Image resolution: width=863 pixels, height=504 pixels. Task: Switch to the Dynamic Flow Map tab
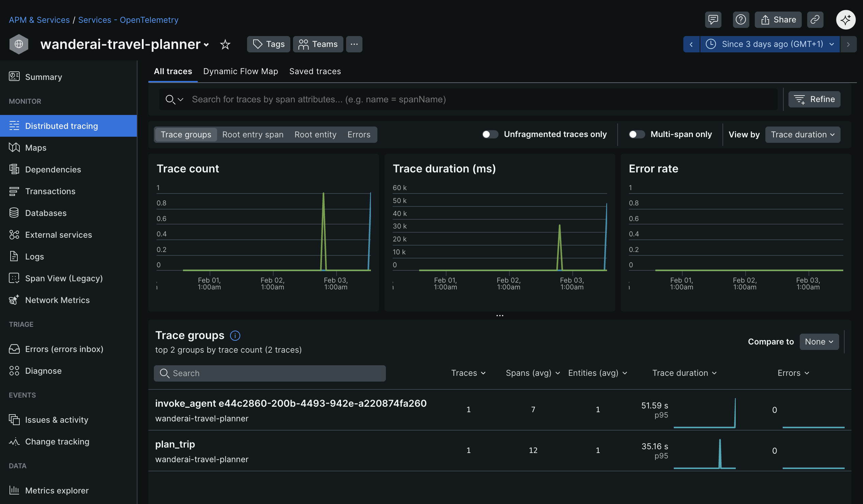pos(240,71)
